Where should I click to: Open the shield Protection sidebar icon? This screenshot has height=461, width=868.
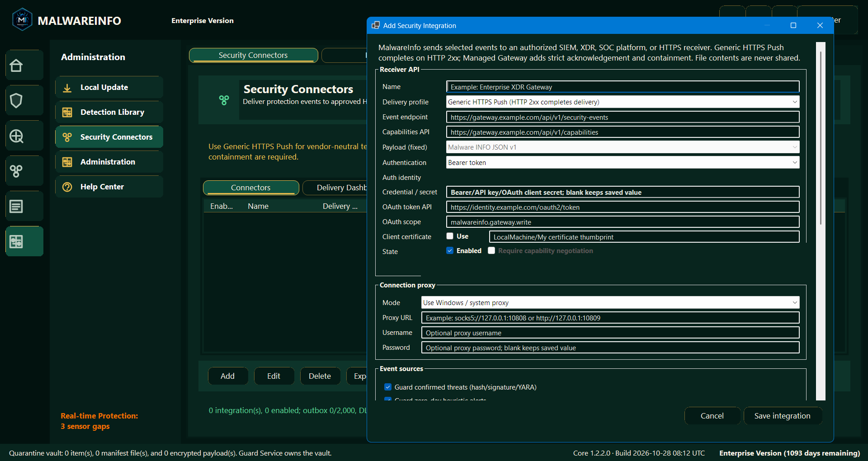(x=16, y=101)
